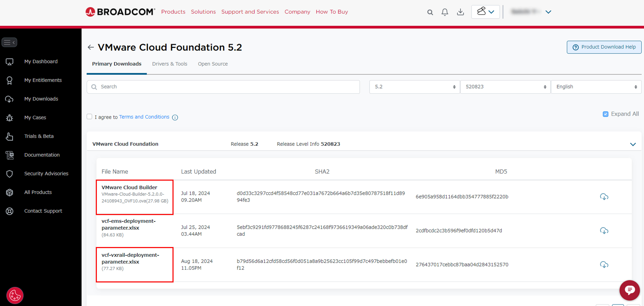Open the 5.2 version dropdown
The height and width of the screenshot is (306, 644).
(x=414, y=87)
